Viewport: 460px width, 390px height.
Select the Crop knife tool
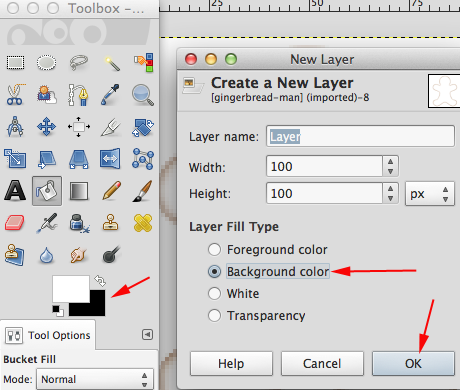(x=111, y=127)
